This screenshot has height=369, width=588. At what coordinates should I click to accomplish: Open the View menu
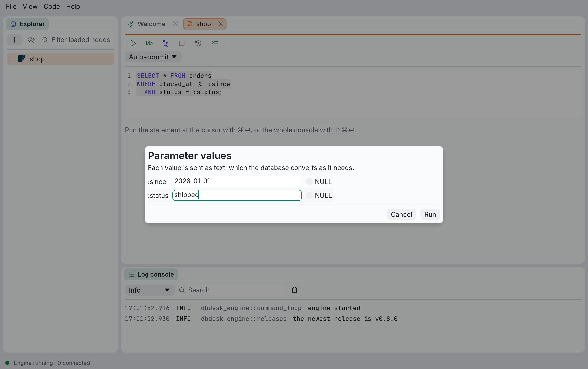click(x=30, y=7)
